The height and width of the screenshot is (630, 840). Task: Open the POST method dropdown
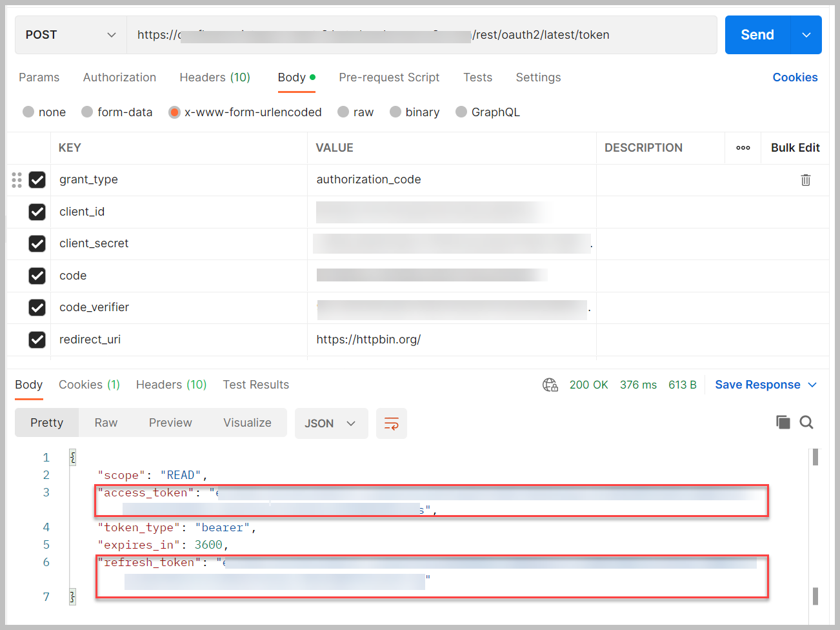click(70, 34)
